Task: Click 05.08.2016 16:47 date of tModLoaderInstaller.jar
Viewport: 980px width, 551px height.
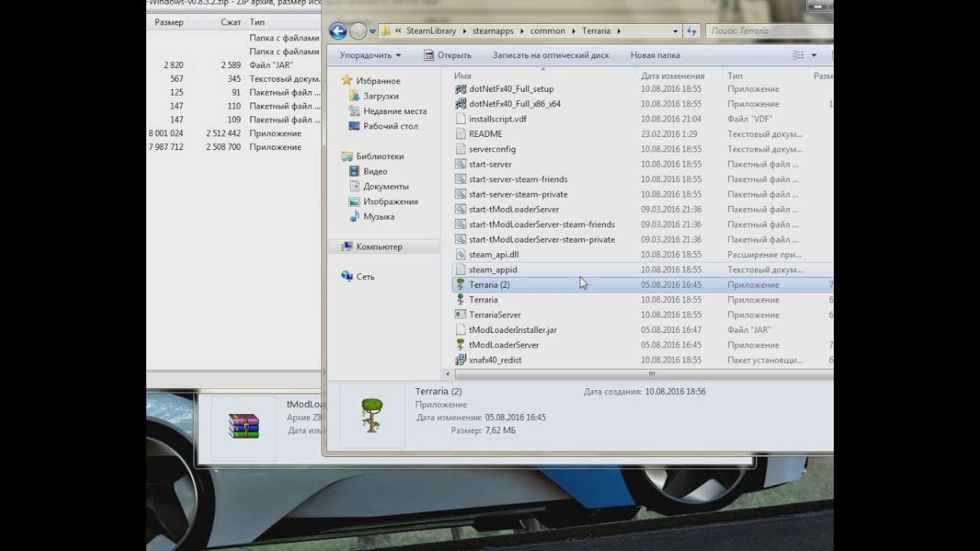Action: pyautogui.click(x=671, y=330)
